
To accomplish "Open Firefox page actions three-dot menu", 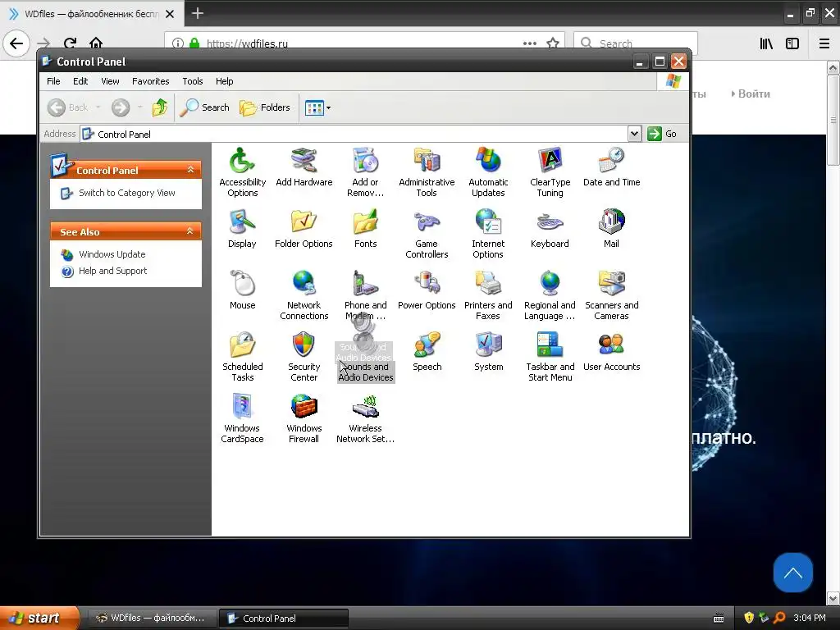I will pos(529,43).
